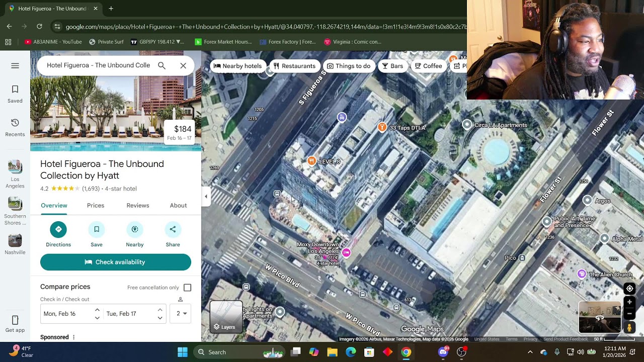Screen dimensions: 644x362
Task: Click the Moxy Downtown Los Angeles hotel pin
Action: 346,252
